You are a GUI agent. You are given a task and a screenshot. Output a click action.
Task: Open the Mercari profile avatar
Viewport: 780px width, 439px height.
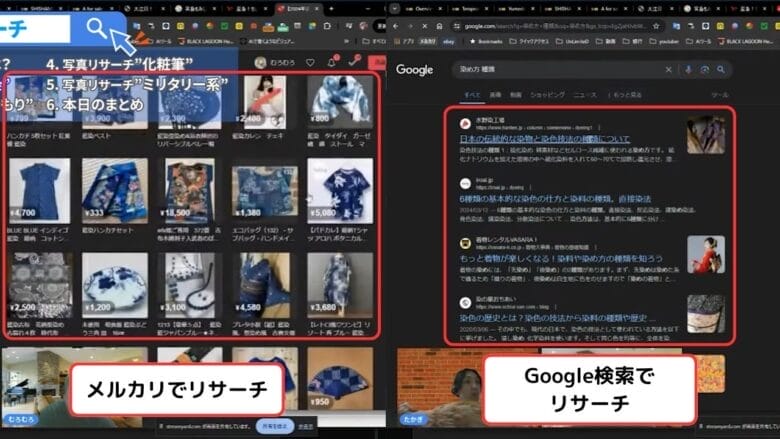[260, 62]
